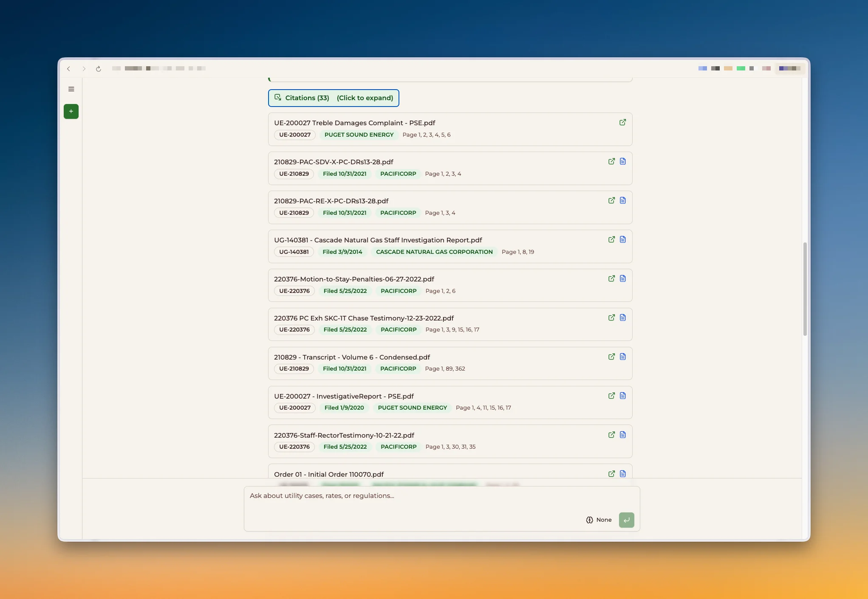The width and height of the screenshot is (868, 599).
Task: View document icon for 210829-PAC-RE-X-PC-DRs13-28.pdf
Action: coord(623,200)
